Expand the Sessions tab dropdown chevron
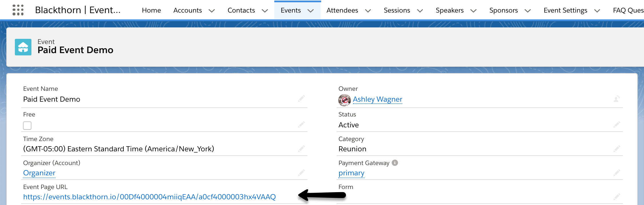 (x=420, y=11)
